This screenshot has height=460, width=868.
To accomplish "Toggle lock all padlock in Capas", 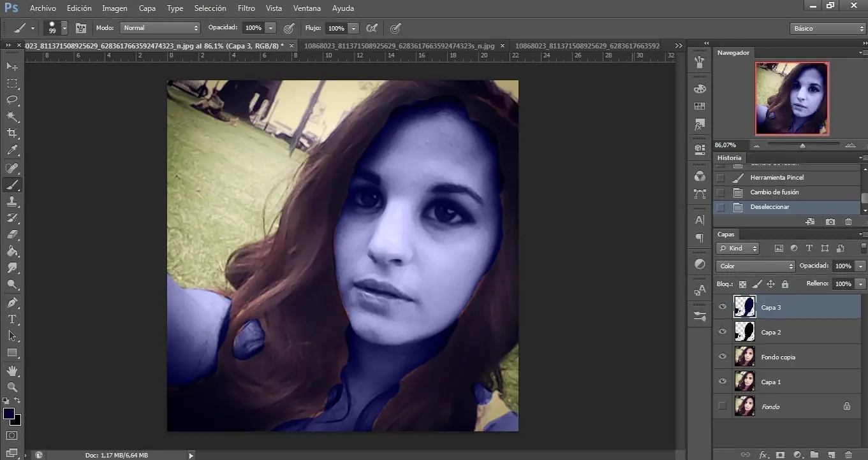I will pos(785,284).
